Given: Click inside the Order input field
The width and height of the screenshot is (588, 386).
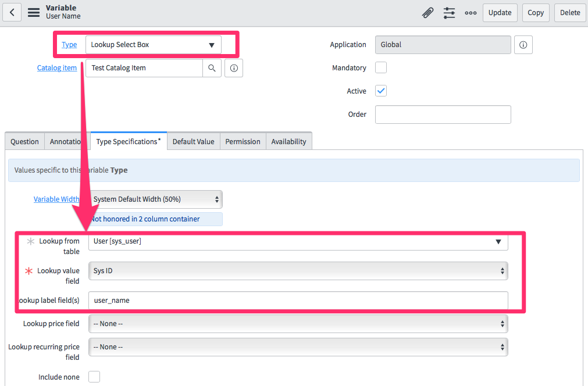Looking at the screenshot, I should 443,115.
